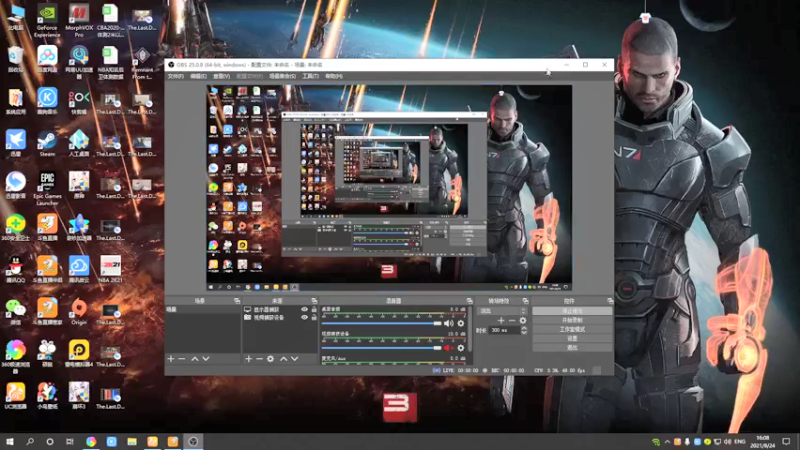This screenshot has height=450, width=800.
Task: Open transition properties gear icon
Action: (522, 320)
